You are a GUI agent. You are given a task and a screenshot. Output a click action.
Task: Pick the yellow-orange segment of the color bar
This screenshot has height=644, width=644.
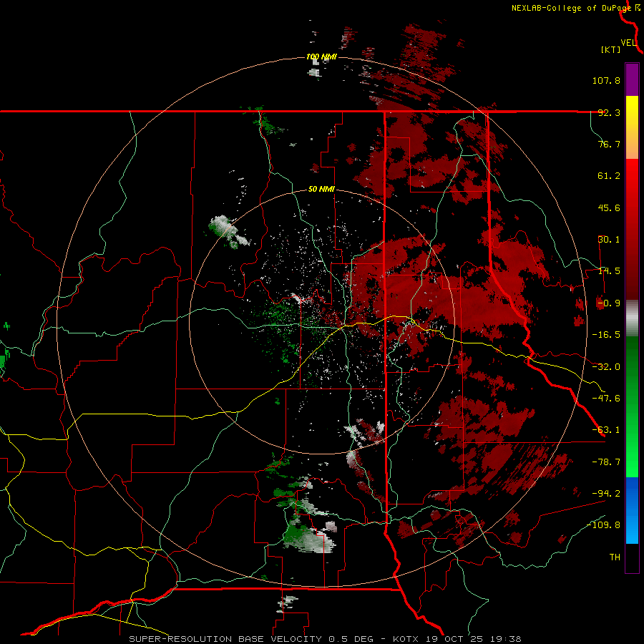coord(632,127)
